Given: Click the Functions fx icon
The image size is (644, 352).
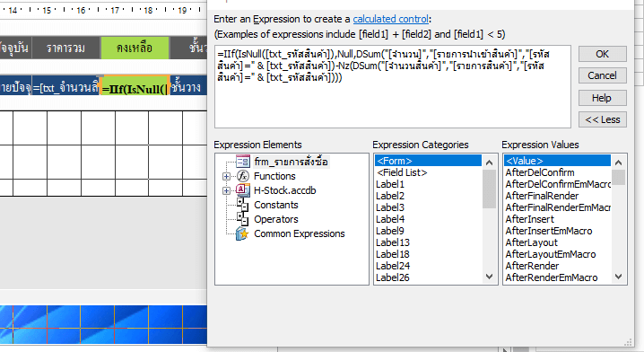Looking at the screenshot, I should (243, 176).
